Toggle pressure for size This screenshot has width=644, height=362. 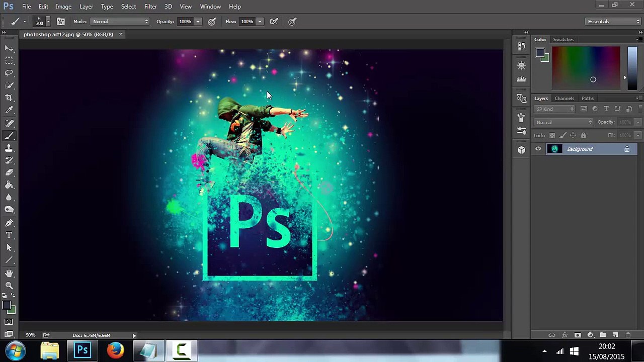point(292,21)
